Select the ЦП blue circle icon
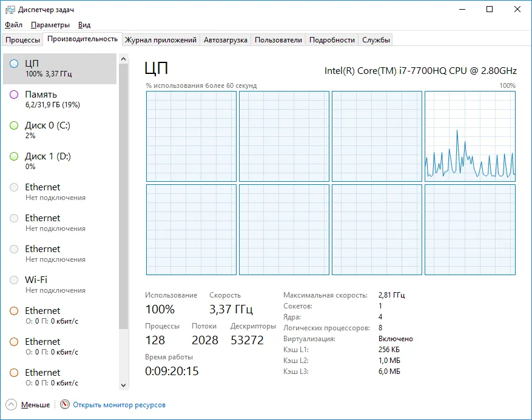The height and width of the screenshot is (420, 532). 14,64
